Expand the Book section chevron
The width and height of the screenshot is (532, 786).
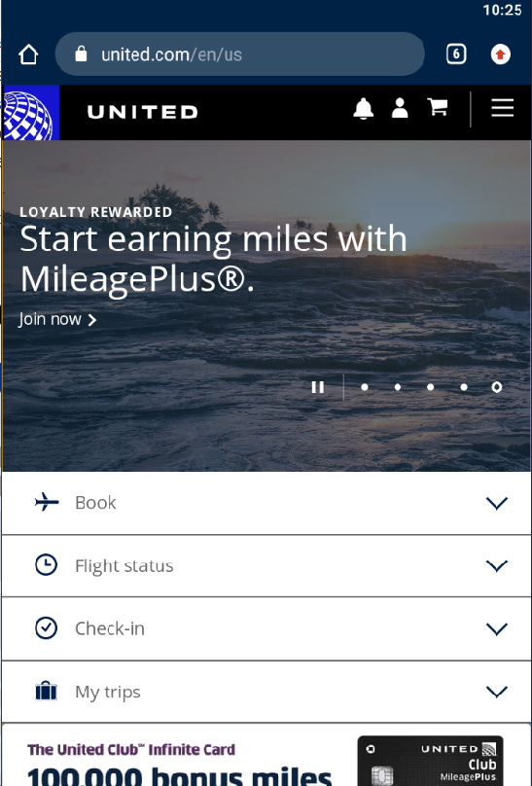click(x=497, y=503)
